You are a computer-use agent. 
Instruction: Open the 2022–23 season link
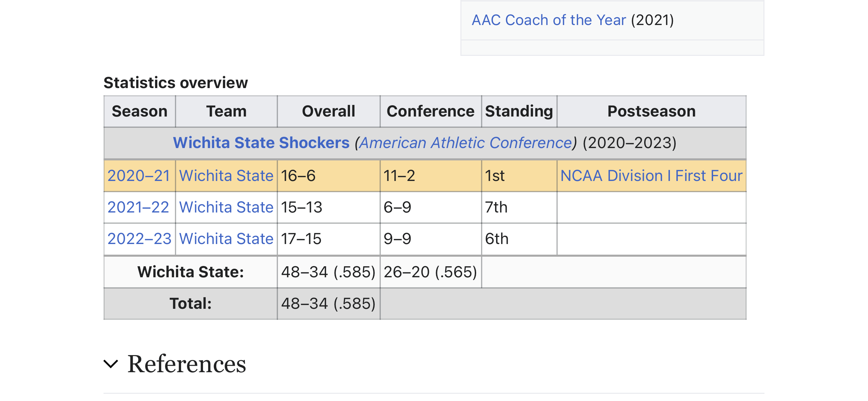point(139,239)
